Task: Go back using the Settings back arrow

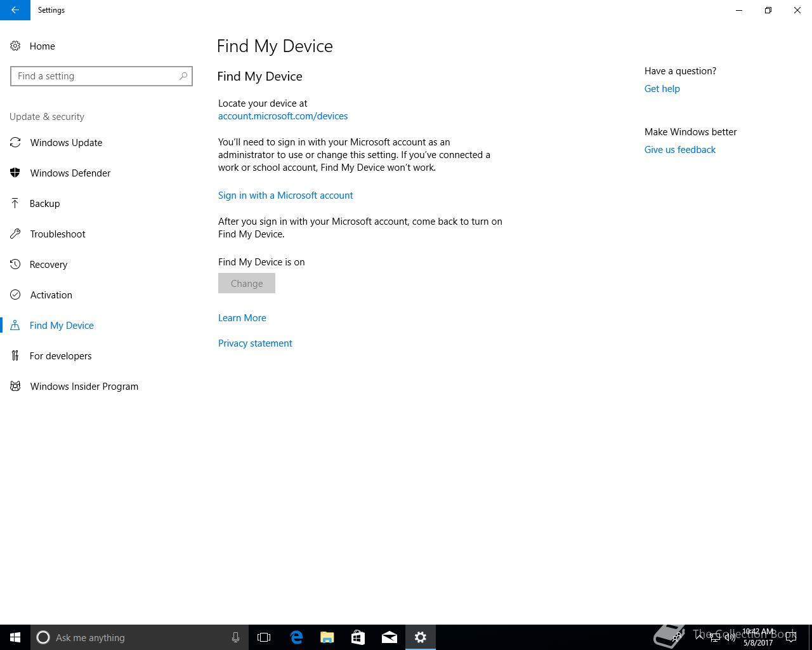Action: tap(15, 10)
